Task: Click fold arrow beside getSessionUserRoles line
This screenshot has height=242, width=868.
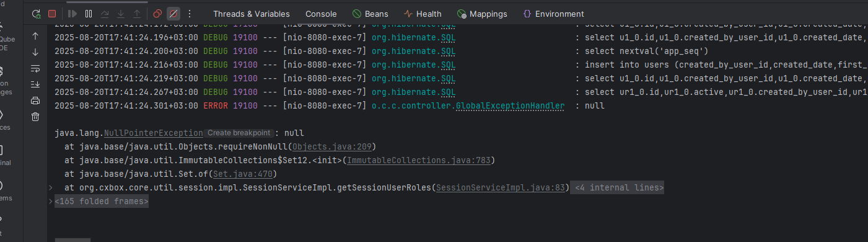Action: click(50, 187)
